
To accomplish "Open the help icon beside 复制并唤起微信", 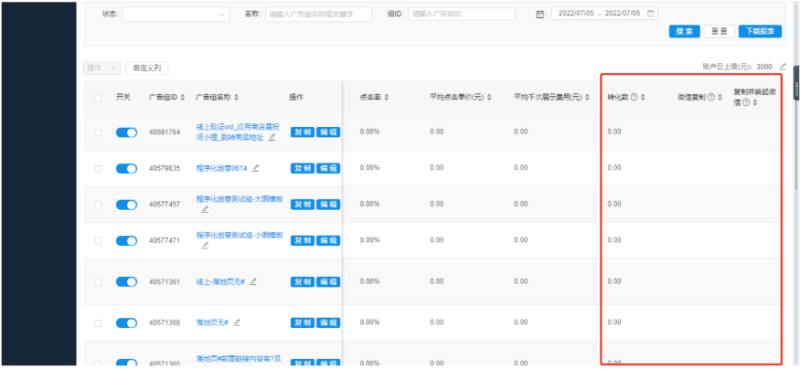I will pos(746,103).
